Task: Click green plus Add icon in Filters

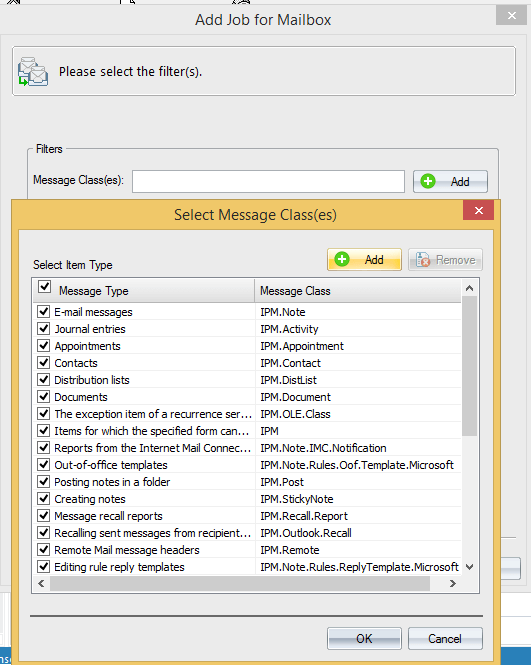Action: pos(428,182)
